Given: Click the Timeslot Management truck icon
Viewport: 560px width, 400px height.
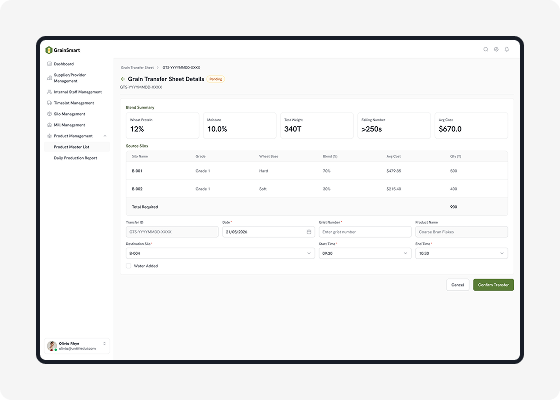Looking at the screenshot, I should (x=49, y=103).
